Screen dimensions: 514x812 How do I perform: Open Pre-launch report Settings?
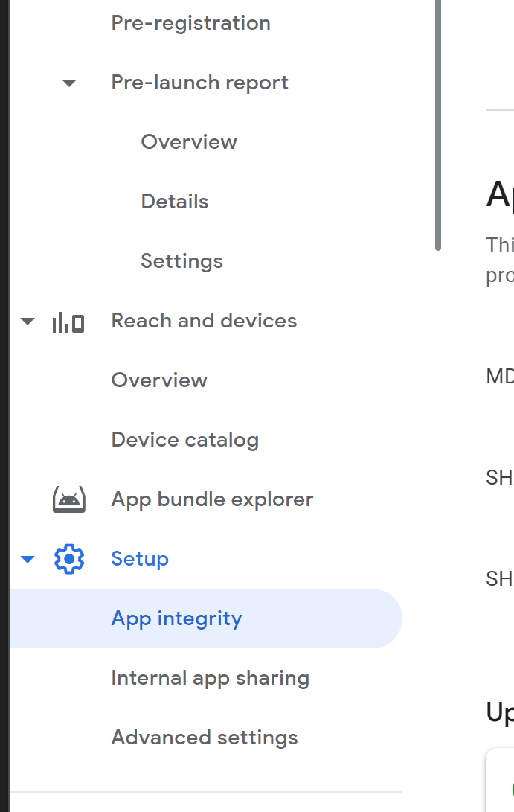pyautogui.click(x=181, y=261)
